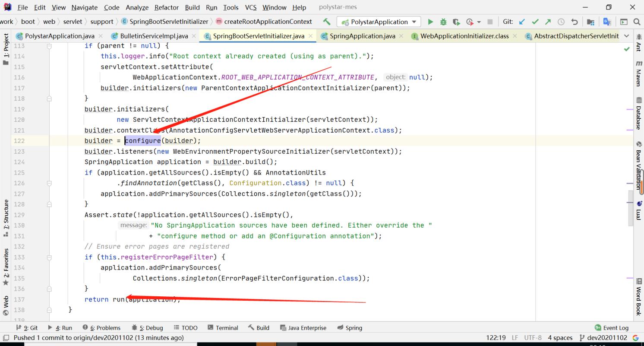The height and width of the screenshot is (346, 644).
Task: Open the File menu
Action: click(x=22, y=7)
